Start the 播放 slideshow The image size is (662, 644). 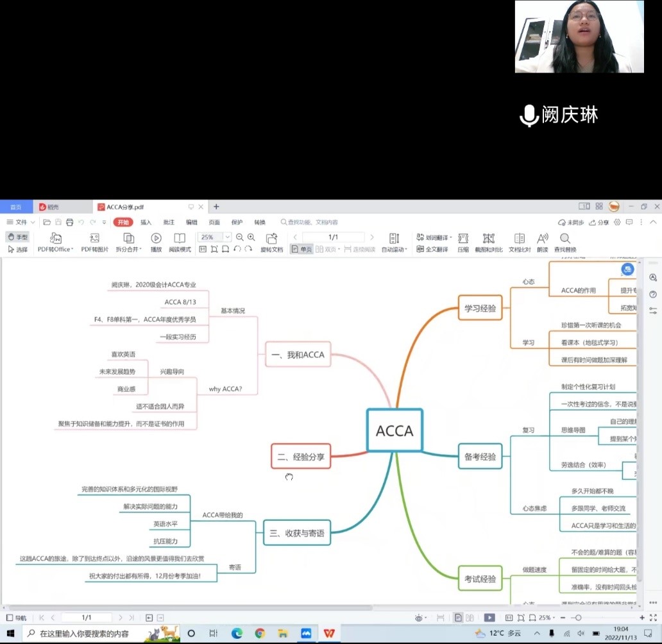point(156,242)
